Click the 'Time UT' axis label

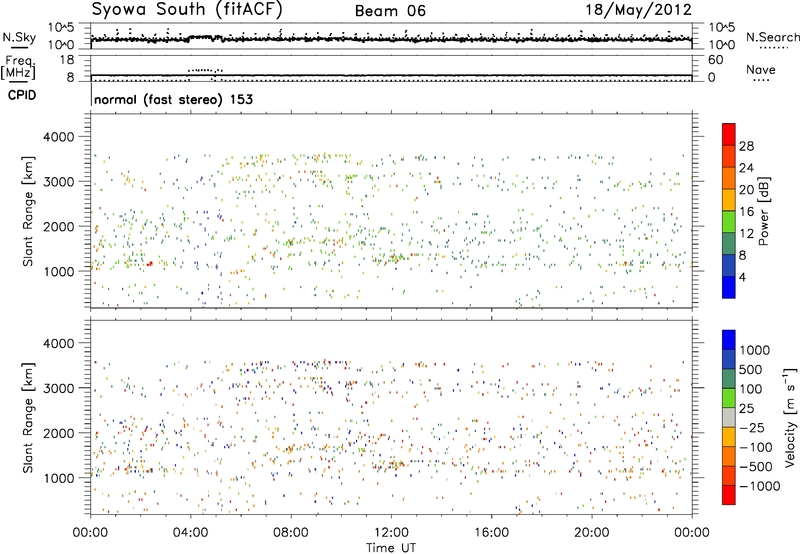point(391,548)
